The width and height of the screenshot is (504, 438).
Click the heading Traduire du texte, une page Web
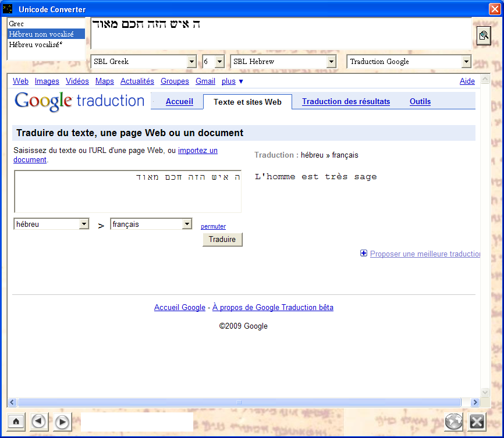130,133
